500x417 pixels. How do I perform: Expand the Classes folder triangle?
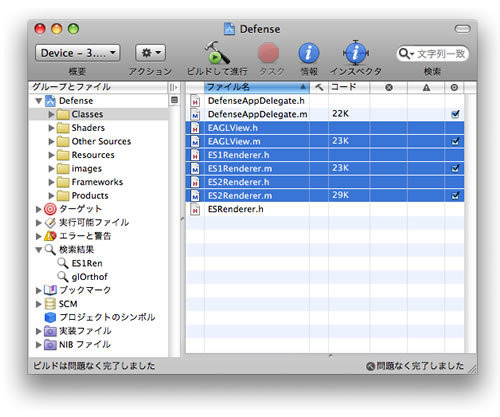[x=51, y=114]
